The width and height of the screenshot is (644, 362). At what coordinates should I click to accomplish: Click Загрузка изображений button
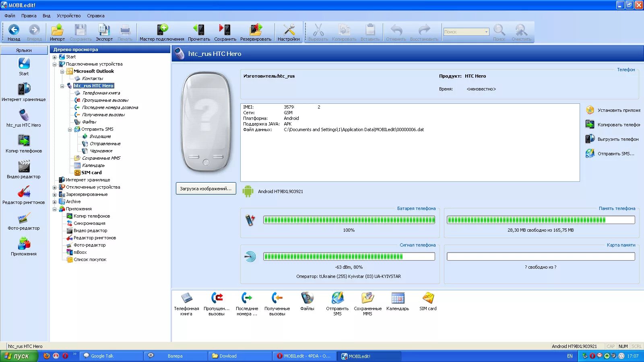(206, 189)
